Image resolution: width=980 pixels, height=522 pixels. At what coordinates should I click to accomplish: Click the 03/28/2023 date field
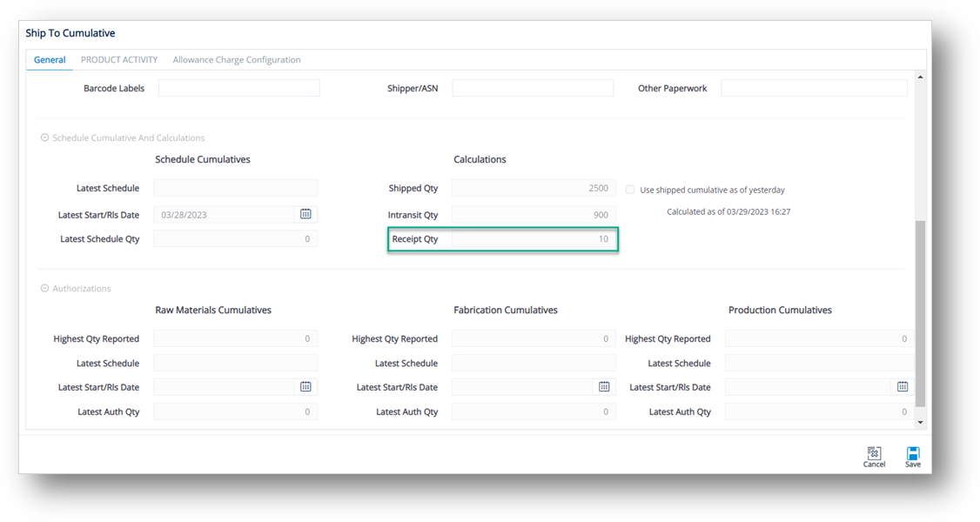(x=223, y=214)
